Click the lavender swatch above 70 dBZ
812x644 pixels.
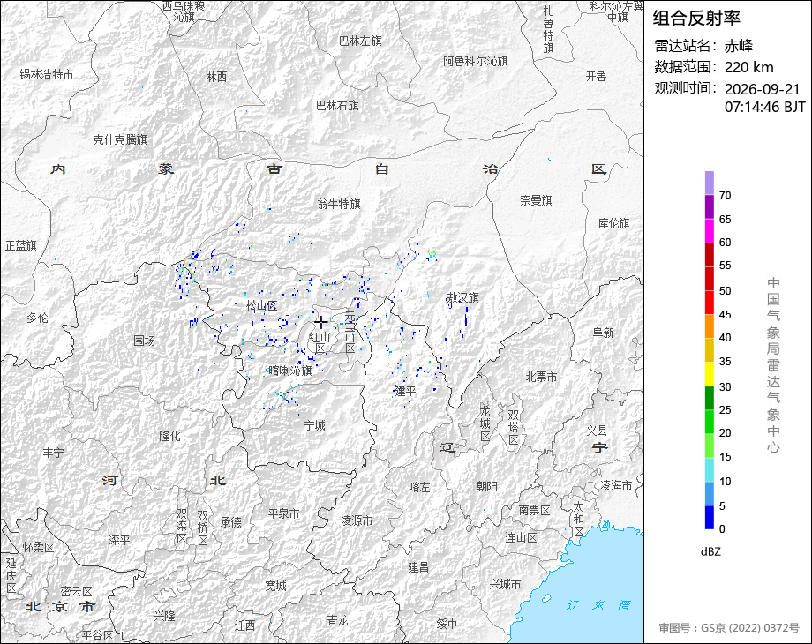click(x=709, y=183)
